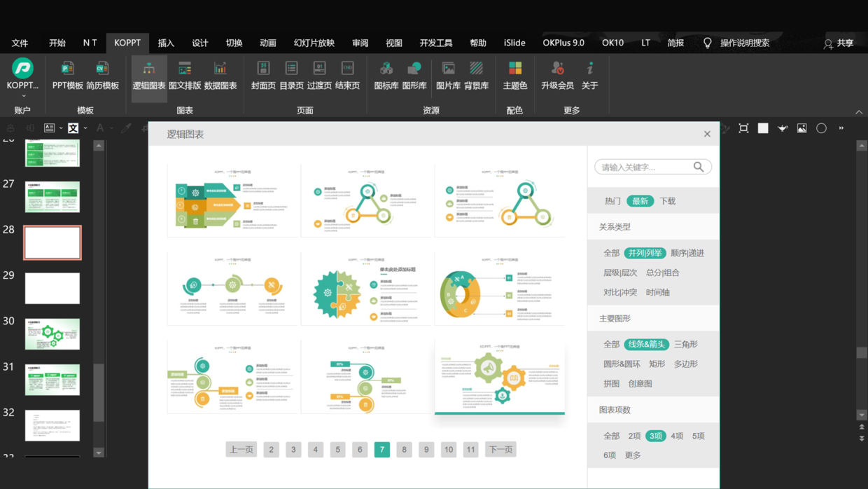Go to the 下一页 next page

[500, 449]
